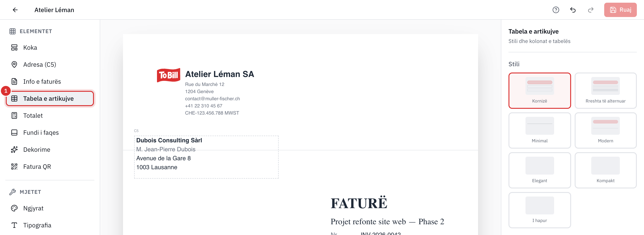The image size is (644, 235).
Task: Open the help question mark icon
Action: (x=555, y=10)
